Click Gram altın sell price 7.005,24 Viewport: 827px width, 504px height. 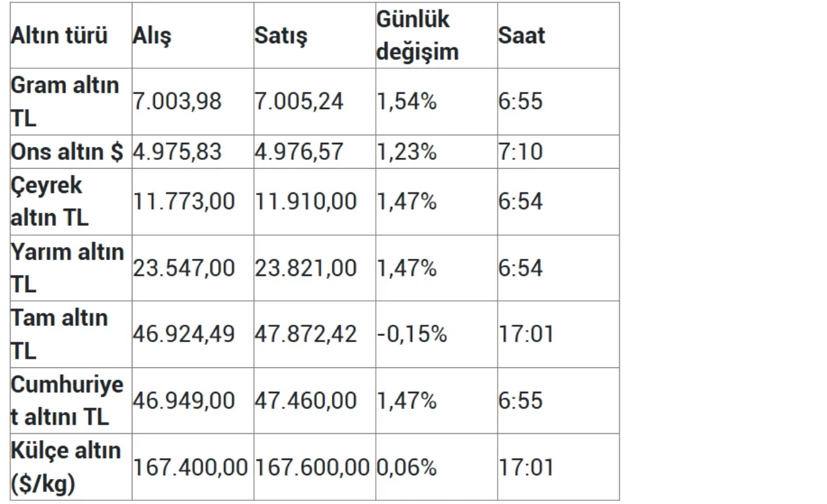tap(299, 102)
